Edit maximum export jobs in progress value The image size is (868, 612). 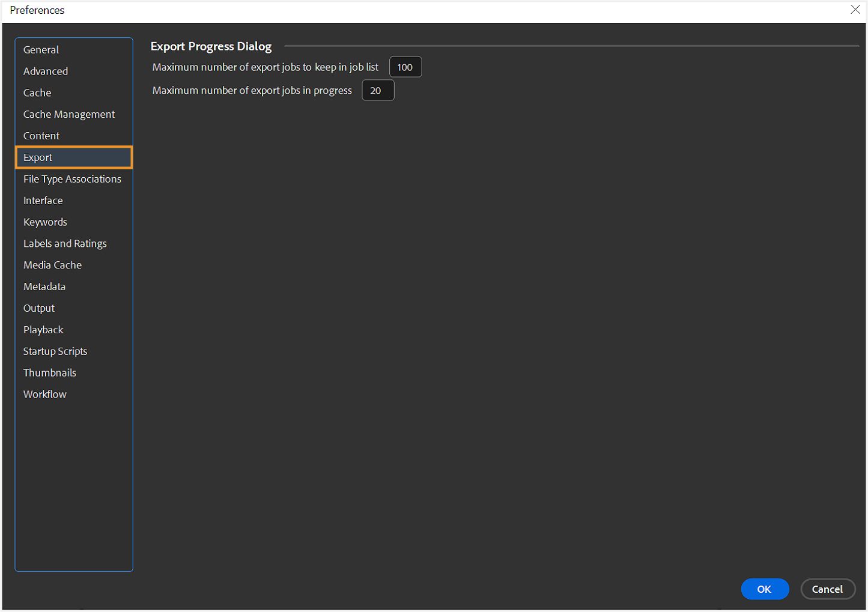(377, 90)
